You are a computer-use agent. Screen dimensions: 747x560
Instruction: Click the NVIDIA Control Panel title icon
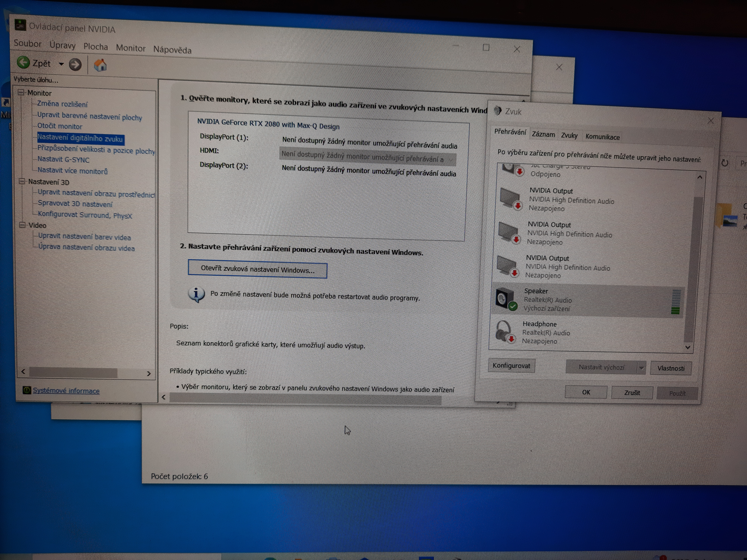pos(20,25)
